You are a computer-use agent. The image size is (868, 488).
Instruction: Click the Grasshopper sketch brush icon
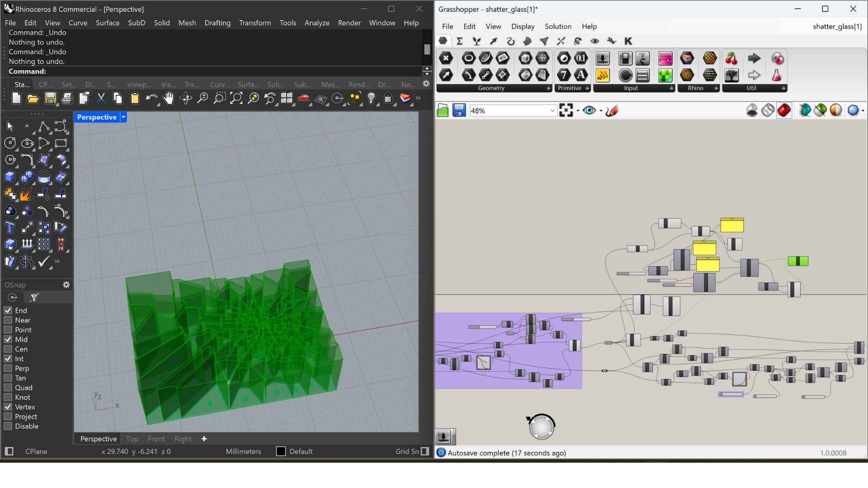(x=612, y=111)
